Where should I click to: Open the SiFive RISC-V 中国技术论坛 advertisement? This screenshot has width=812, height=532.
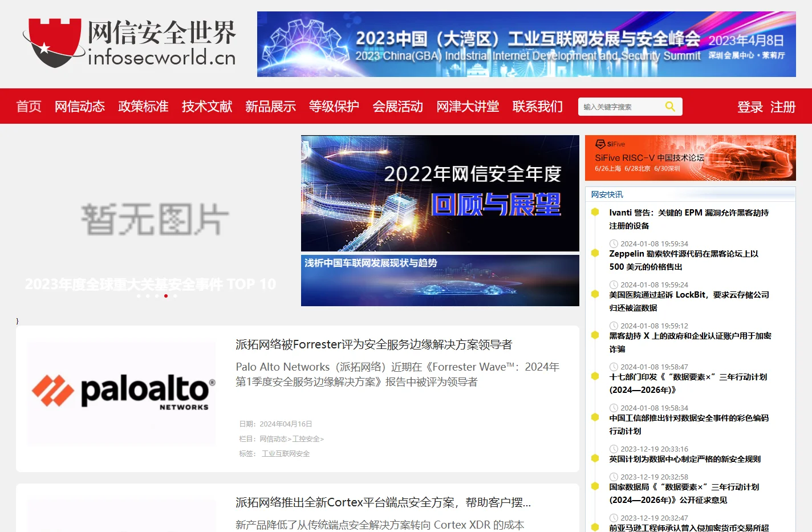tap(691, 158)
